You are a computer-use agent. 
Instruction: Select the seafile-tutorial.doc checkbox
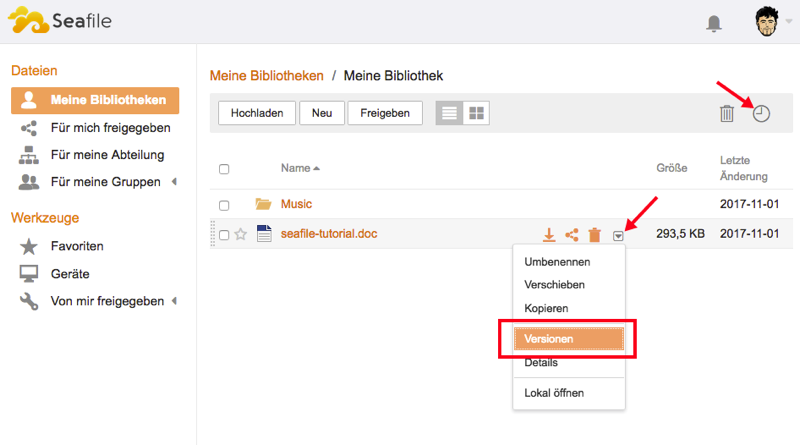224,235
